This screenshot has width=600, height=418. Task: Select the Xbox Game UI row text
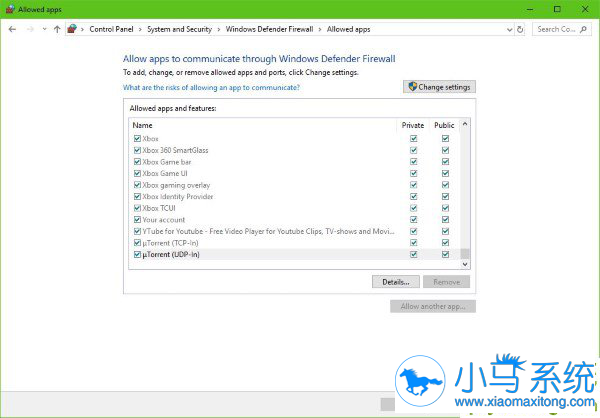pyautogui.click(x=165, y=173)
